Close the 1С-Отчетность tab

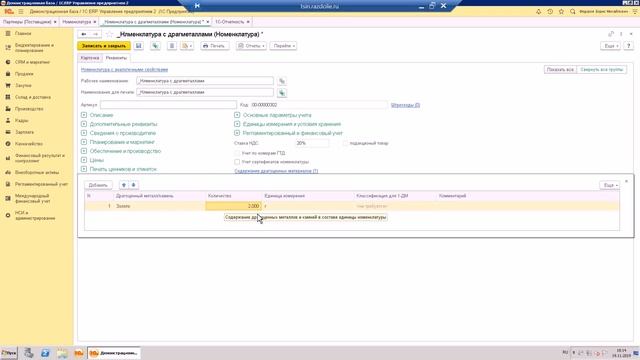tap(248, 22)
